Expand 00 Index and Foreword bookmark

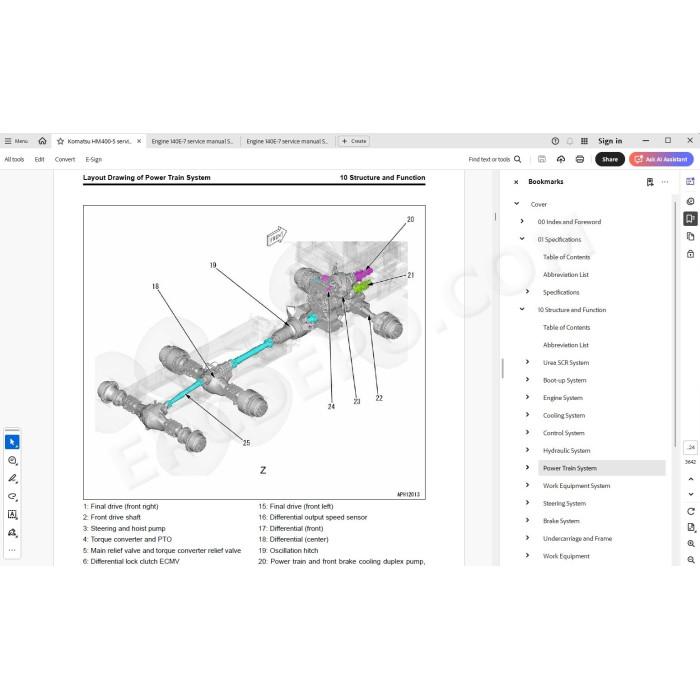point(522,221)
